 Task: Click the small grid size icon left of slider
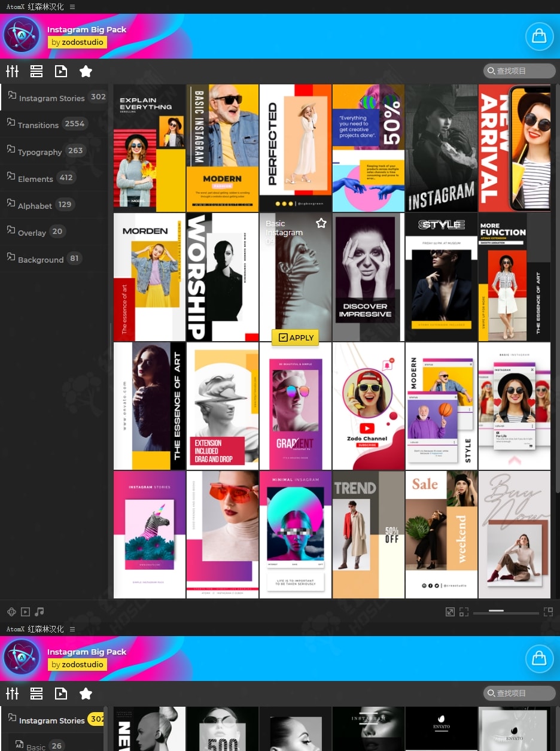464,612
